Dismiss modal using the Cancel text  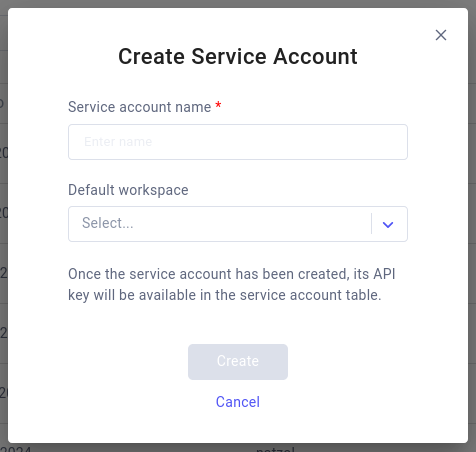[x=238, y=402]
